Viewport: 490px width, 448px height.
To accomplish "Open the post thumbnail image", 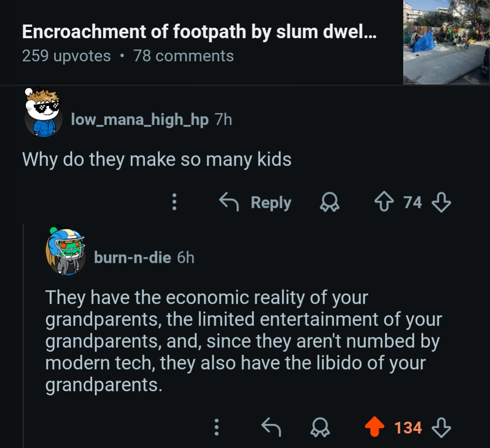I will (x=446, y=41).
